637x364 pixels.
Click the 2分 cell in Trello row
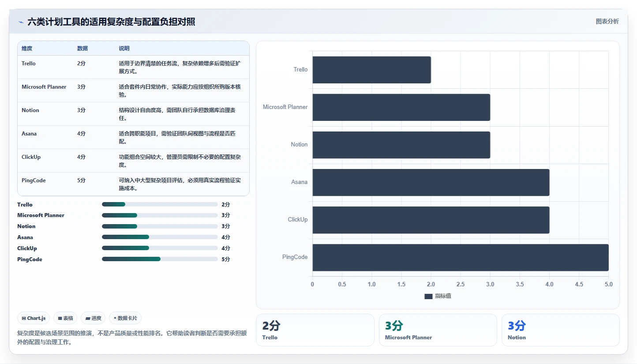[x=82, y=64]
